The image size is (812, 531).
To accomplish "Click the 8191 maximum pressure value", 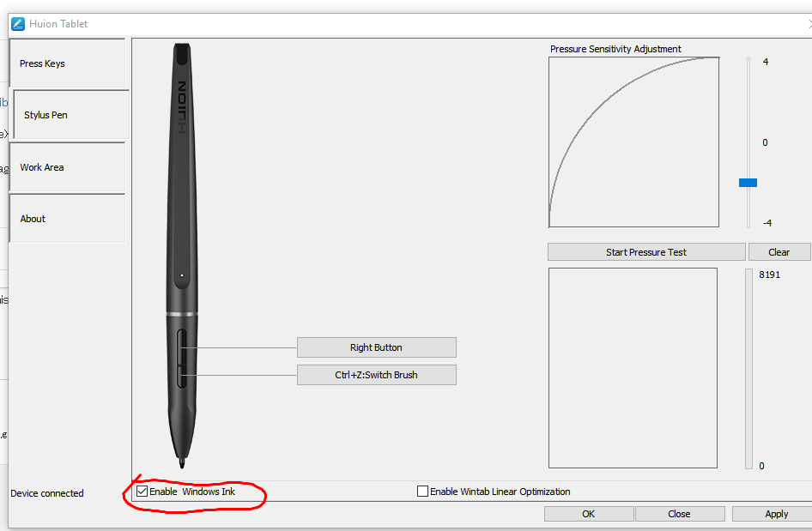I will (770, 275).
